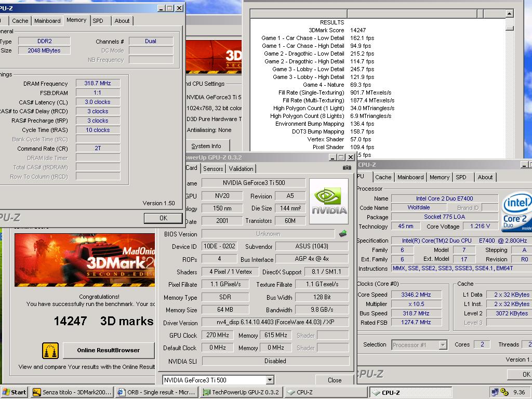The width and height of the screenshot is (532, 399).
Task: Click Close button in GPU-Z
Action: 335,380
